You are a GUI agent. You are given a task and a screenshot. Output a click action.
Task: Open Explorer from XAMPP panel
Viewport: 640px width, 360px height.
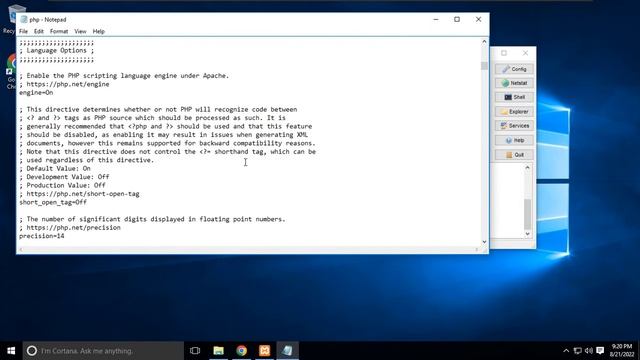514,111
